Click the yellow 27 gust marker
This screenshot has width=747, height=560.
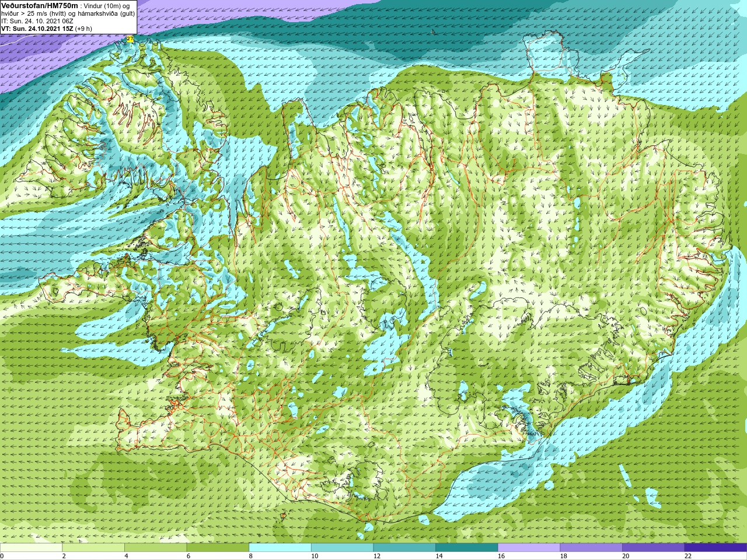pos(130,39)
